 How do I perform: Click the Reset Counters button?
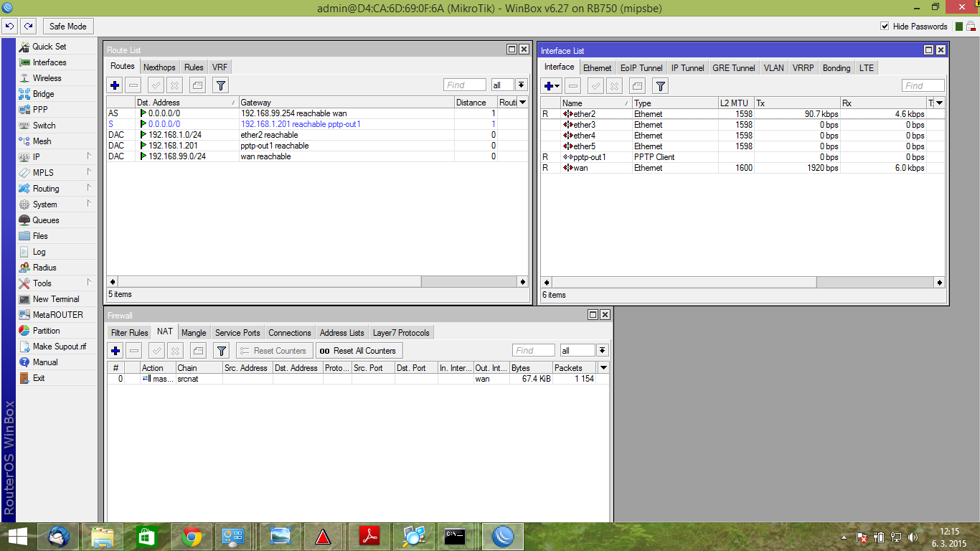(x=274, y=351)
